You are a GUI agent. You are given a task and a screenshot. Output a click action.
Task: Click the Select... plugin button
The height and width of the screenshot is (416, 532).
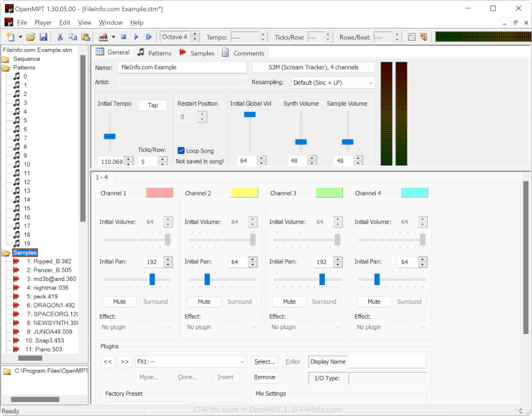tap(265, 362)
